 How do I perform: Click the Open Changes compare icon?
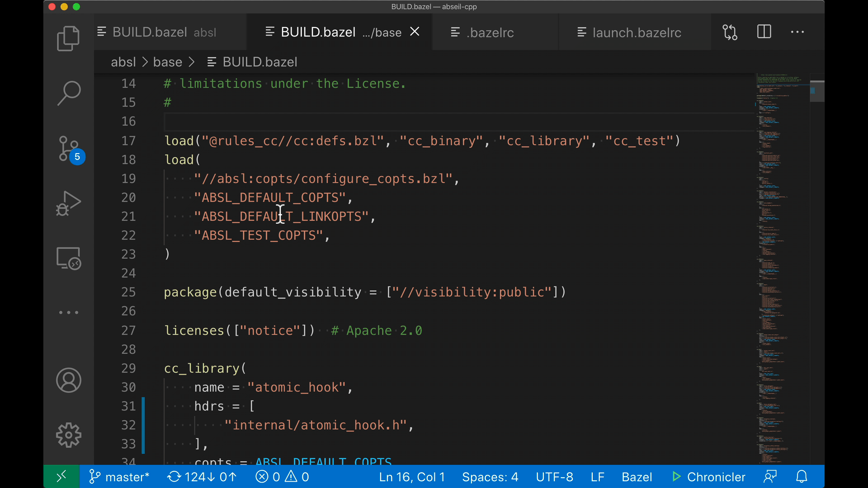730,32
